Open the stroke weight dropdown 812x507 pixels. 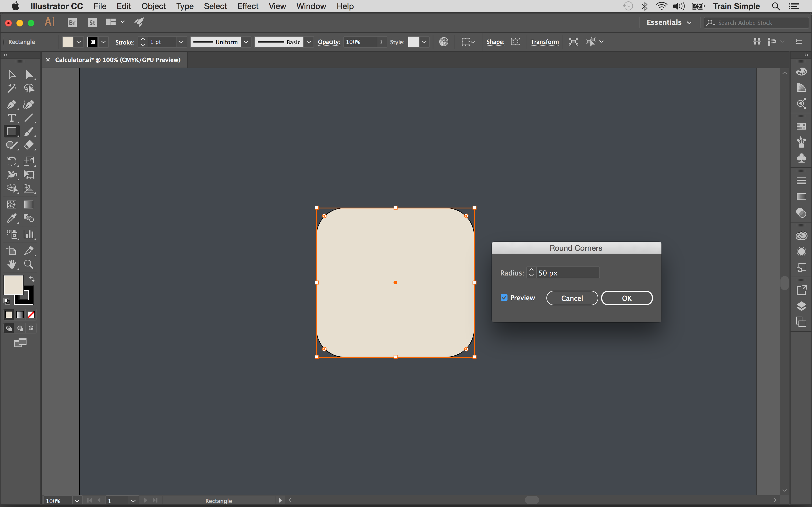[x=181, y=42]
